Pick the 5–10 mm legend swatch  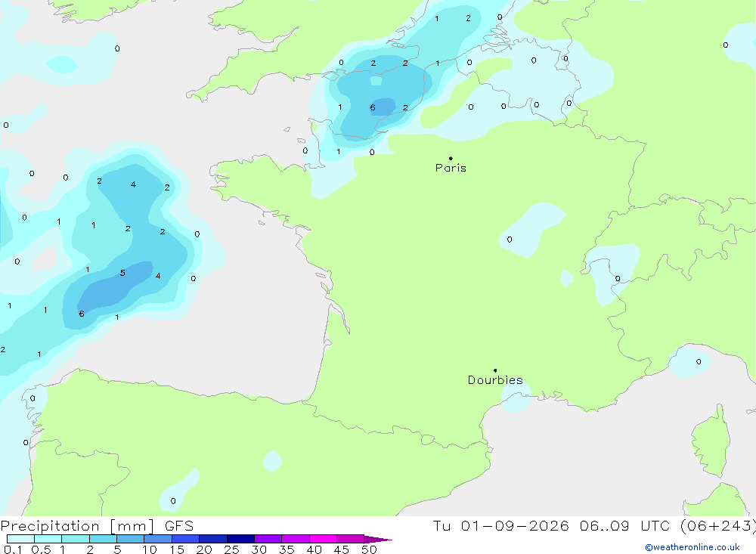[130, 539]
